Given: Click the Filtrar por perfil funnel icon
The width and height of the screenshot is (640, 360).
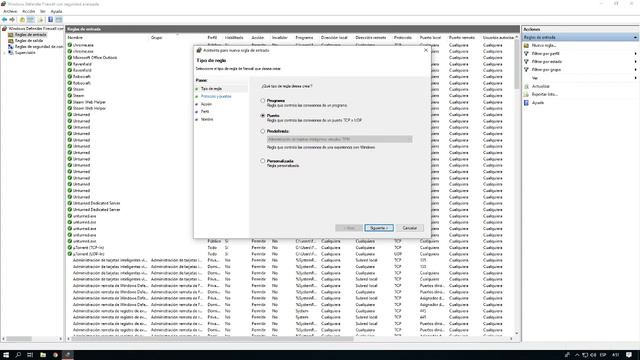Looking at the screenshot, I should point(526,53).
